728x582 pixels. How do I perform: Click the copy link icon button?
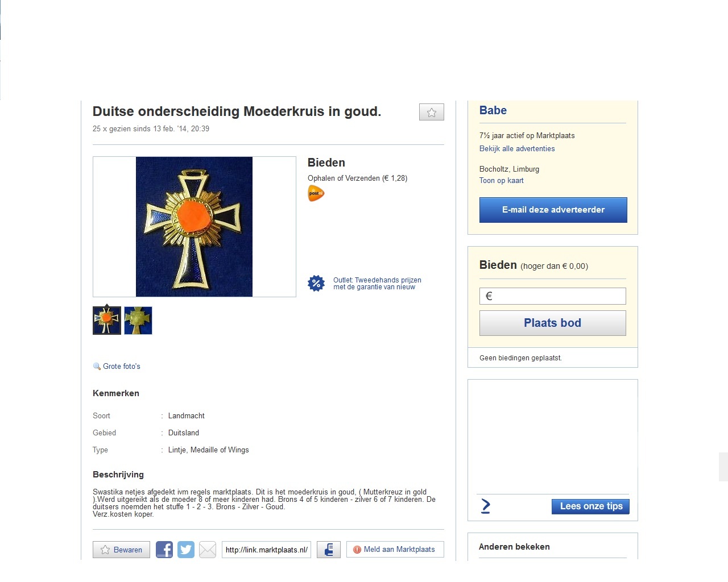tap(329, 550)
